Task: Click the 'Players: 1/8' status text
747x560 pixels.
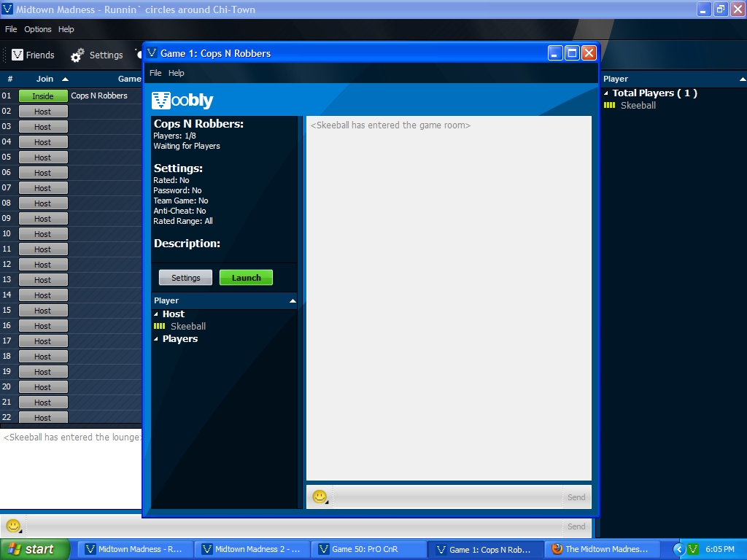Action: click(x=174, y=136)
